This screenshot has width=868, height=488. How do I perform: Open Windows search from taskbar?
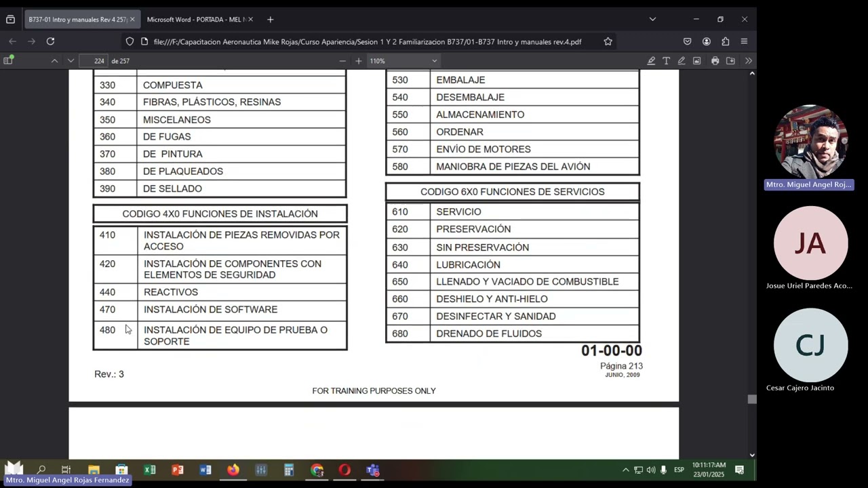41,470
